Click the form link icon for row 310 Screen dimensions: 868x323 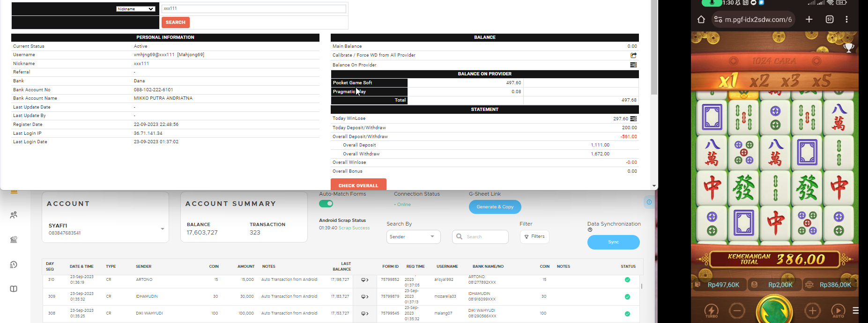pyautogui.click(x=364, y=280)
